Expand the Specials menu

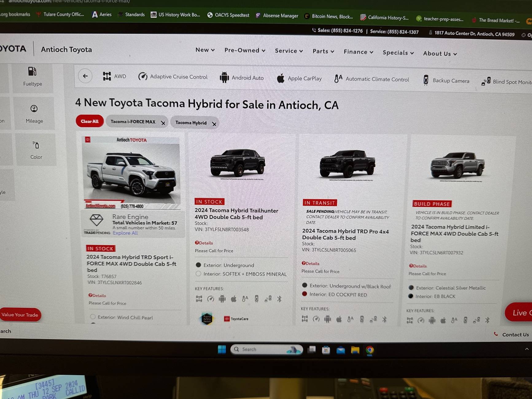(398, 53)
